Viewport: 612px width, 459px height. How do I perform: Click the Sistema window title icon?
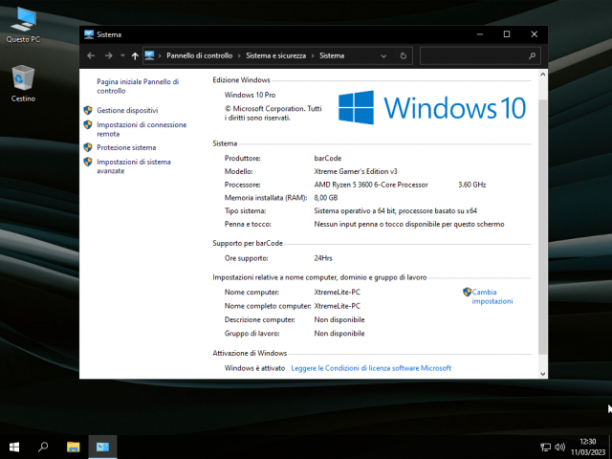click(x=89, y=34)
